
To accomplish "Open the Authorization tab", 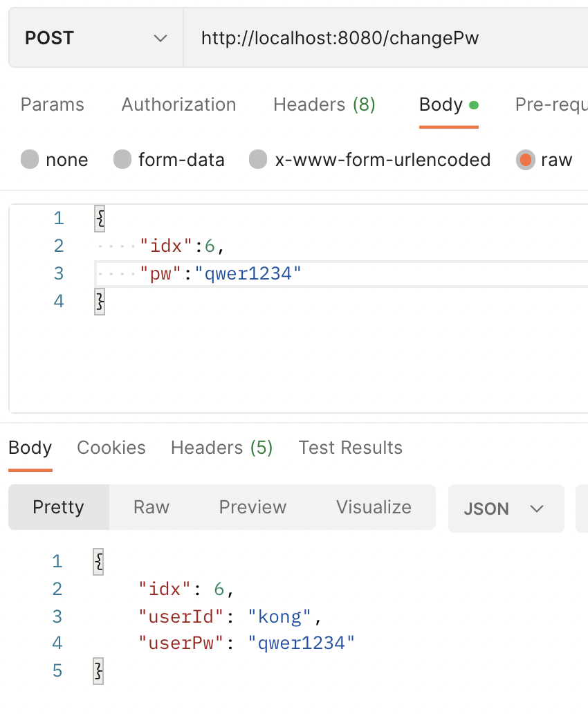I will [x=178, y=104].
